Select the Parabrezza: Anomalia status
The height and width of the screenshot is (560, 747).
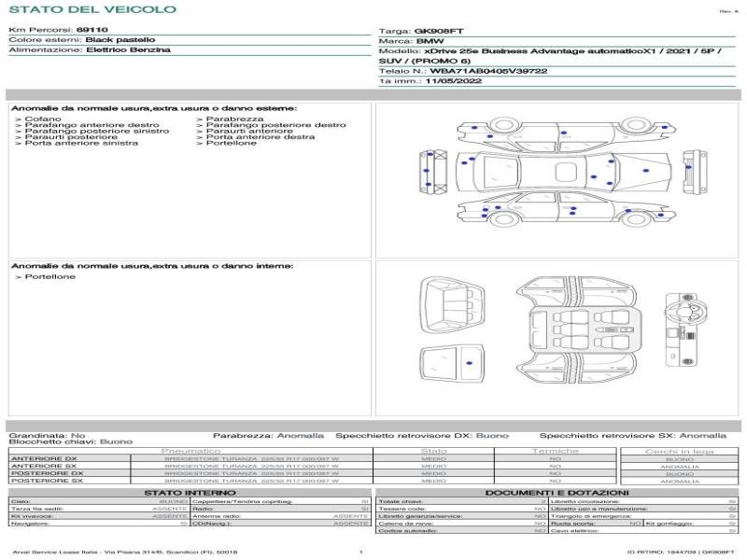(268, 435)
